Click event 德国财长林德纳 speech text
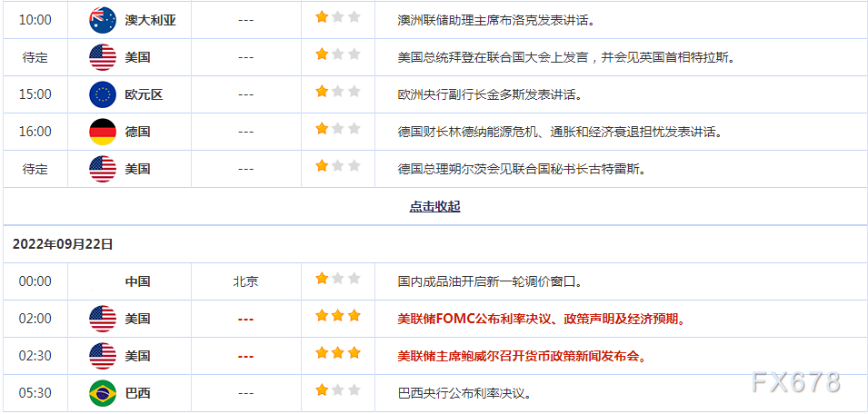 click(560, 132)
